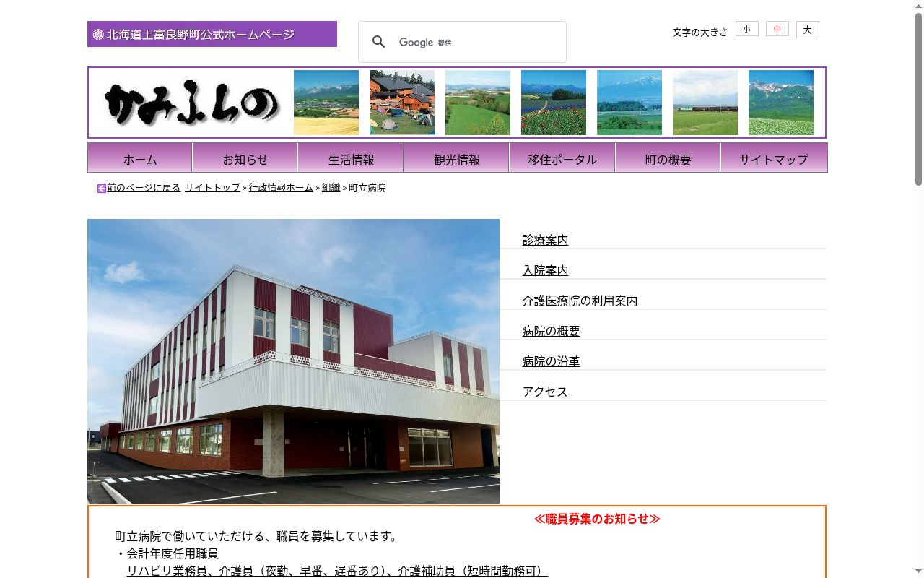The width and height of the screenshot is (924, 578).
Task: Click the town hospital building photo
Action: [293, 361]
